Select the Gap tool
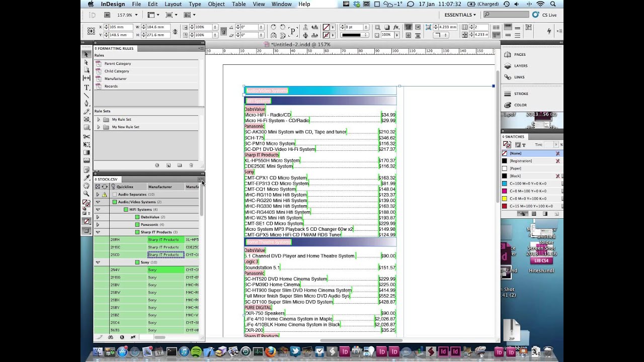Screen dimensions: 644x362 click(86, 78)
